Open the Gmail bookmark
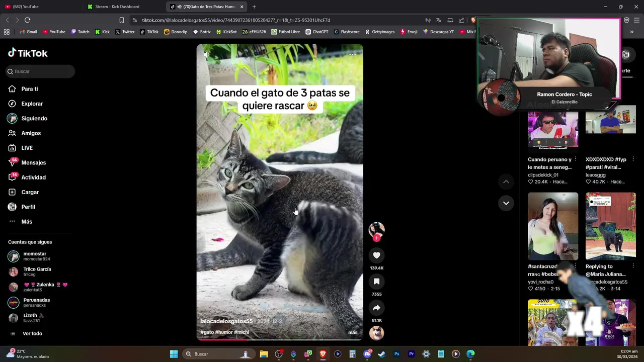This screenshot has width=644, height=362. (x=28, y=32)
